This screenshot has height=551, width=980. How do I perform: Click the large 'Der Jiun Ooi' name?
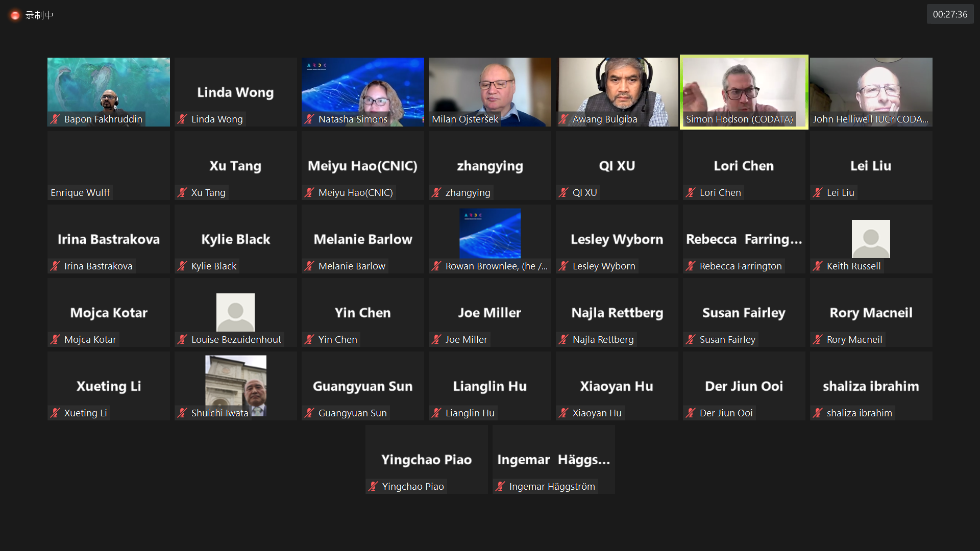point(744,386)
